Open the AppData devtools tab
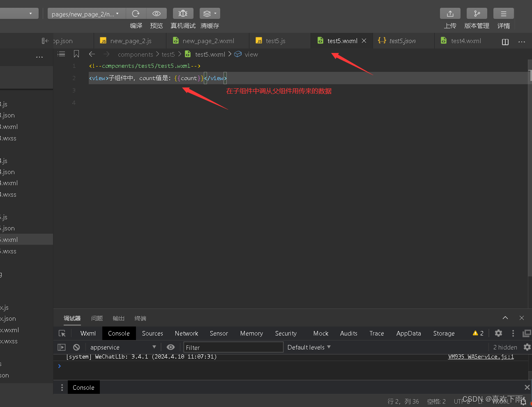The height and width of the screenshot is (407, 532). click(x=409, y=333)
